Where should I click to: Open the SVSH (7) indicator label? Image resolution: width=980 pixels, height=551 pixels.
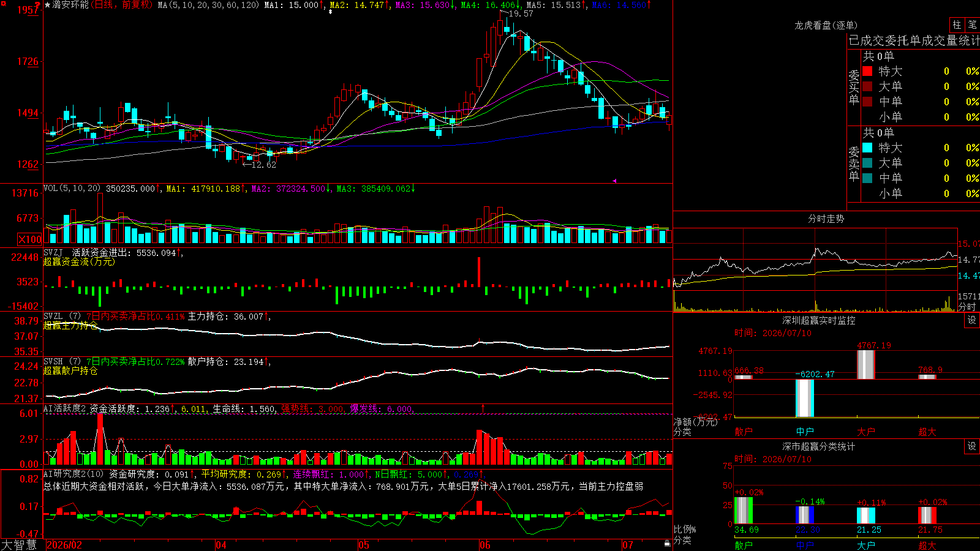62,362
